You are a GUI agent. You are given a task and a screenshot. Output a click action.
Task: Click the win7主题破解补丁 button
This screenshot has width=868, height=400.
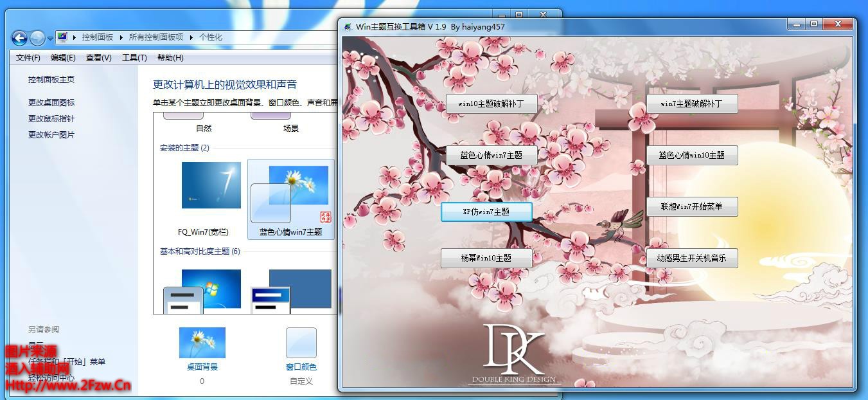pos(692,104)
